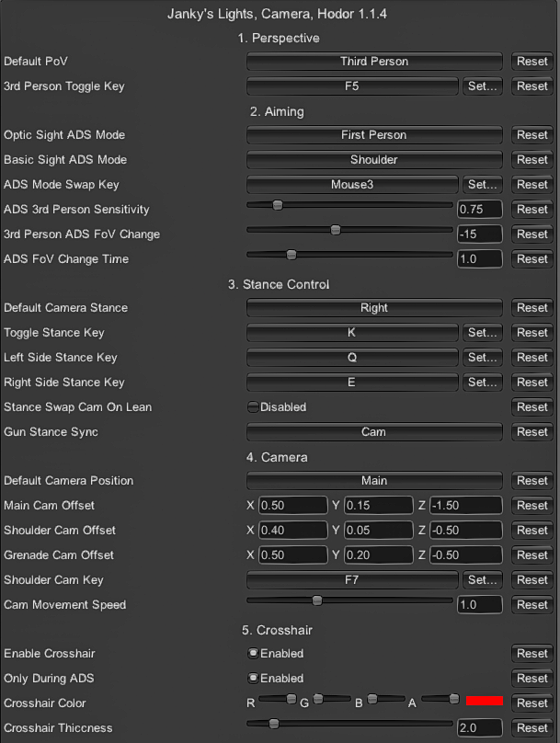Open the Default PoV Third Person dropdown
This screenshot has width=560, height=743.
point(374,62)
